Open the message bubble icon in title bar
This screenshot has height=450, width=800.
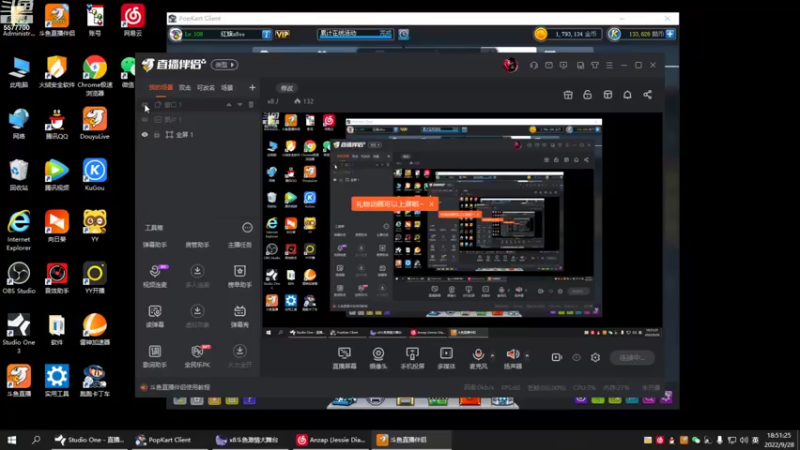(563, 65)
